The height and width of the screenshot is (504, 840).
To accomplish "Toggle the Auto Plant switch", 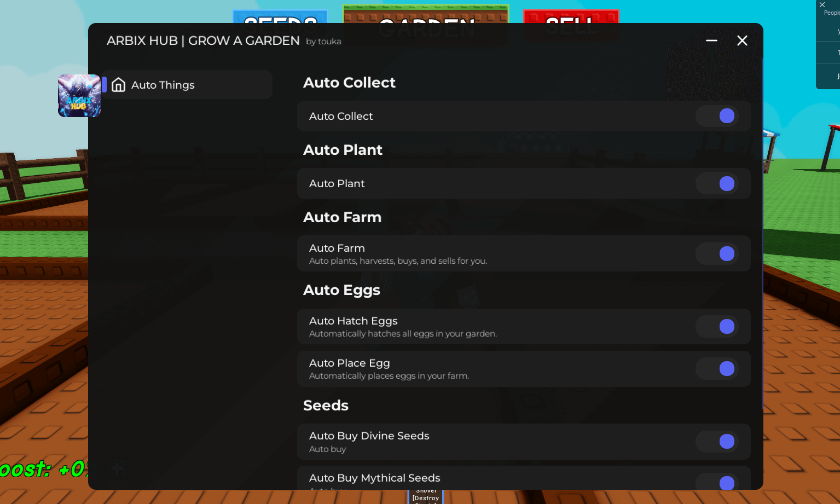I will [x=717, y=183].
